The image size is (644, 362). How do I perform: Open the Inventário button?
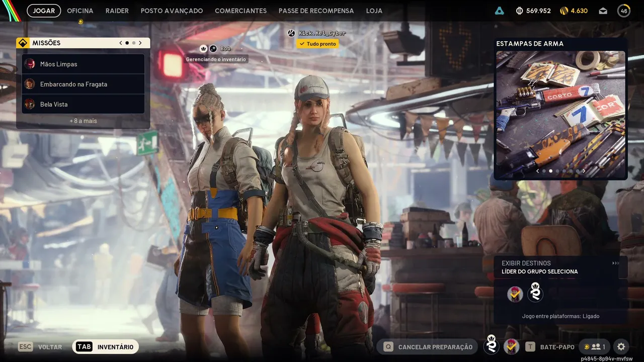point(106,346)
